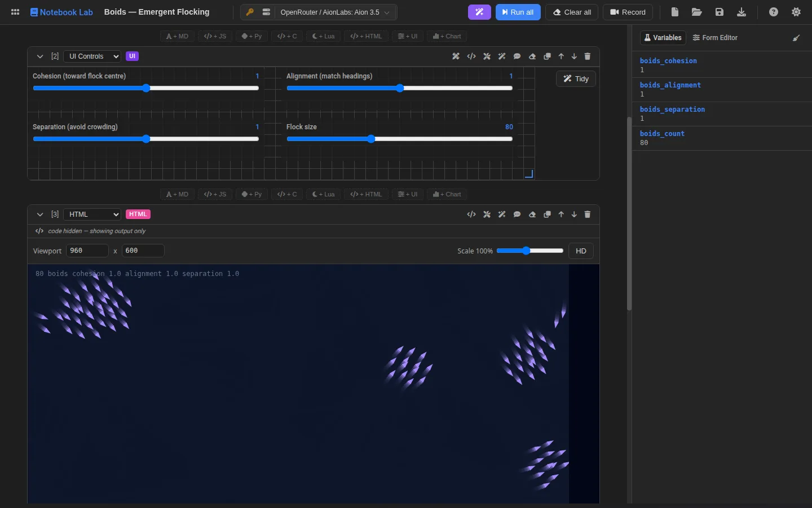This screenshot has width=812, height=508.
Task: Click the magic wand icon in HTML cell
Action: click(502, 214)
